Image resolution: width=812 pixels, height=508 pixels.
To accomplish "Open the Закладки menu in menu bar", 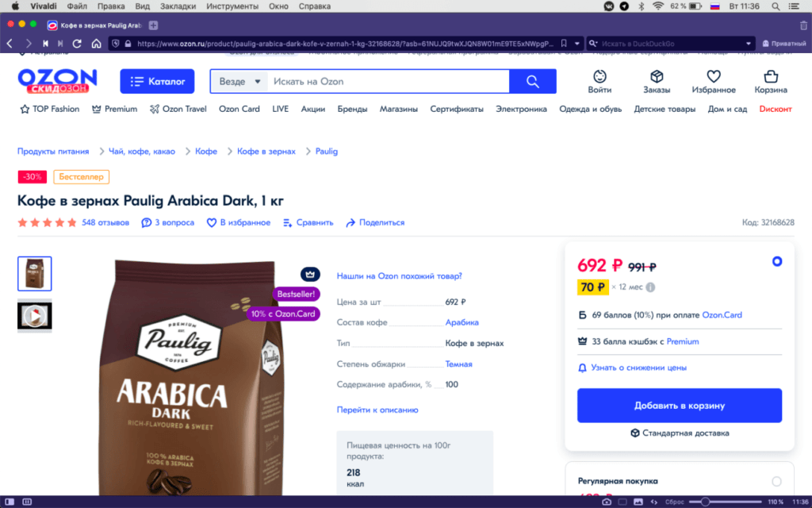I will point(178,6).
